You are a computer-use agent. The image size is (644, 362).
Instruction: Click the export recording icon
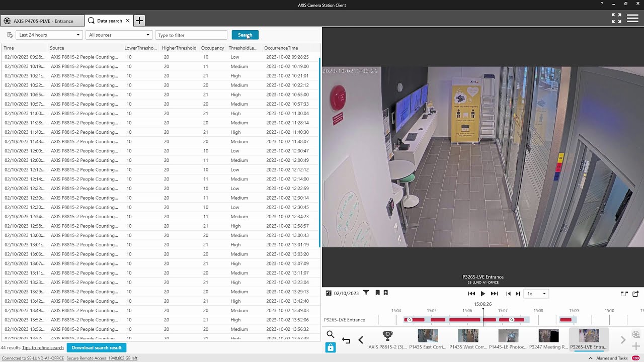tap(635, 294)
